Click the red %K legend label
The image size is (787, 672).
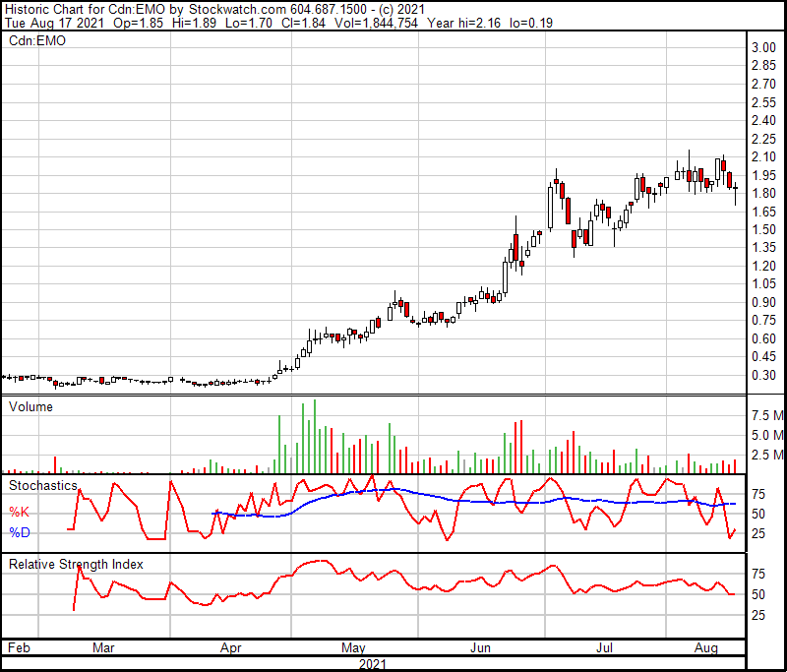20,512
